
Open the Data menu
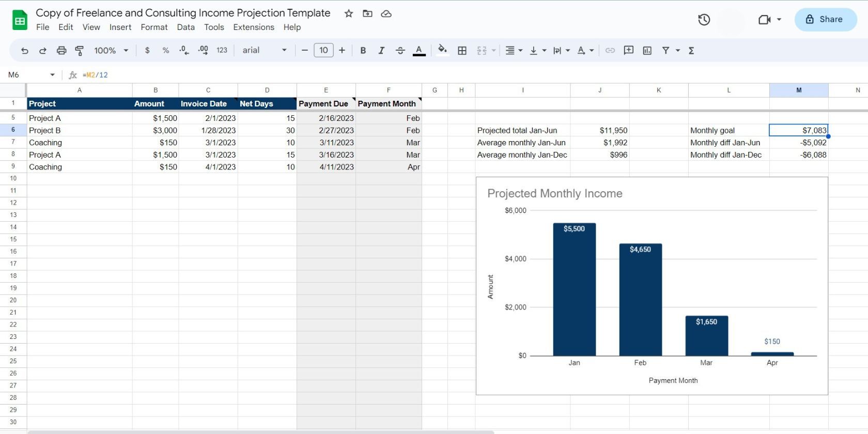pyautogui.click(x=185, y=27)
